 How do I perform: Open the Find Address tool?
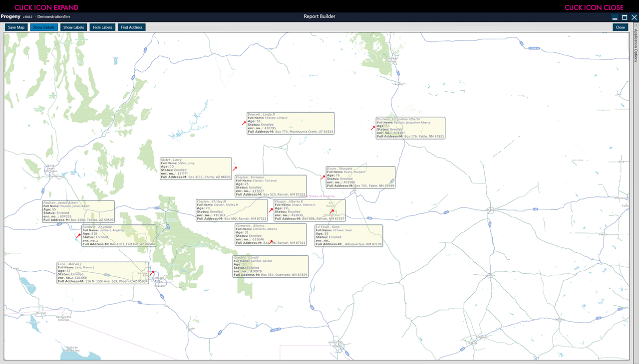131,27
